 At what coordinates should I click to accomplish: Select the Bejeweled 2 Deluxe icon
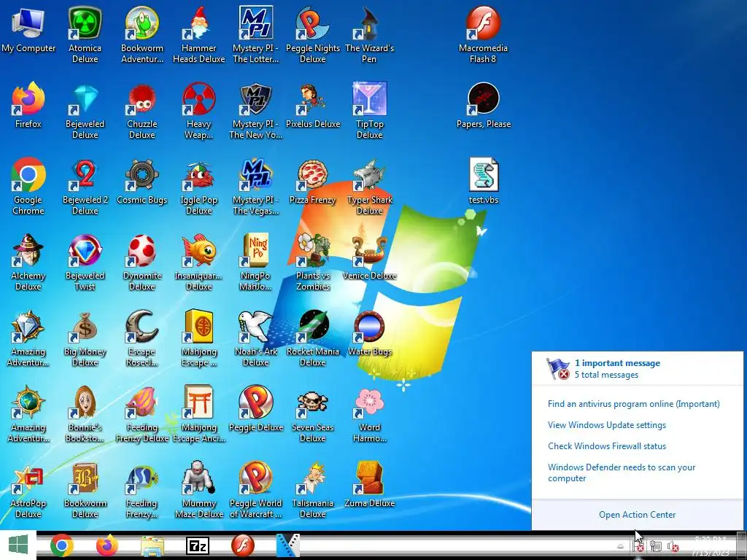pos(85,175)
